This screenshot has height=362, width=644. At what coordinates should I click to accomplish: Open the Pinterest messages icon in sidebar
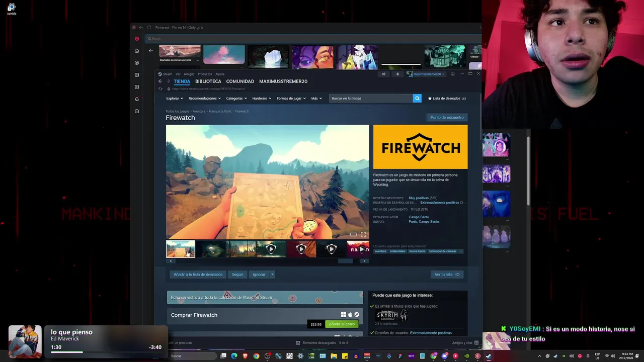(x=137, y=111)
